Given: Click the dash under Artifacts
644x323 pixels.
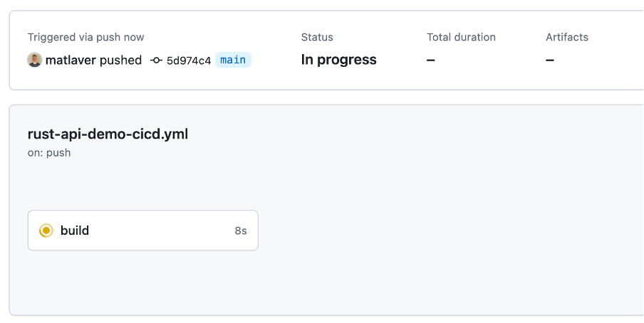Looking at the screenshot, I should coord(550,60).
